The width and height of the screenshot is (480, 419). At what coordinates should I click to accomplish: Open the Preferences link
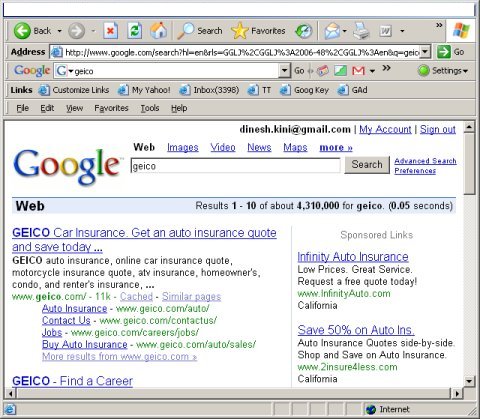415,171
